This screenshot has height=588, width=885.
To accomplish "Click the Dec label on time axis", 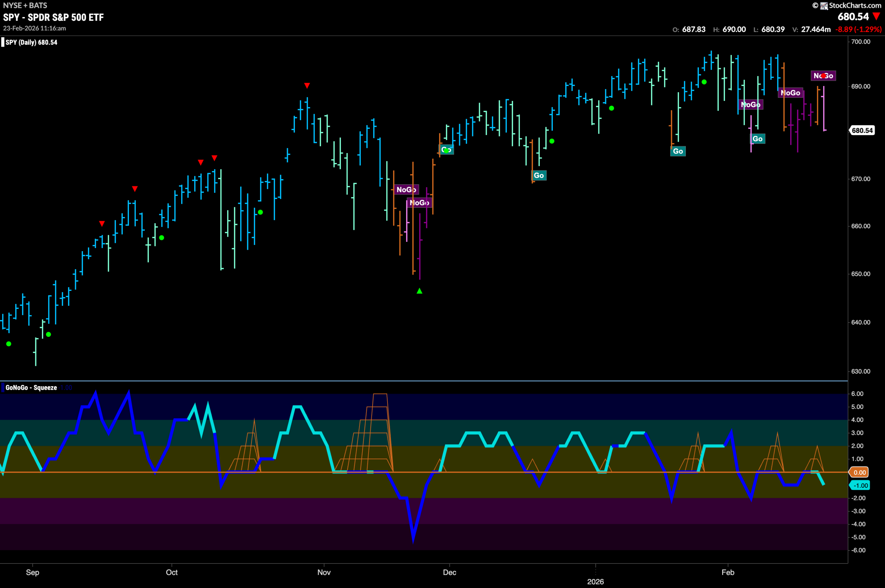I will [449, 572].
